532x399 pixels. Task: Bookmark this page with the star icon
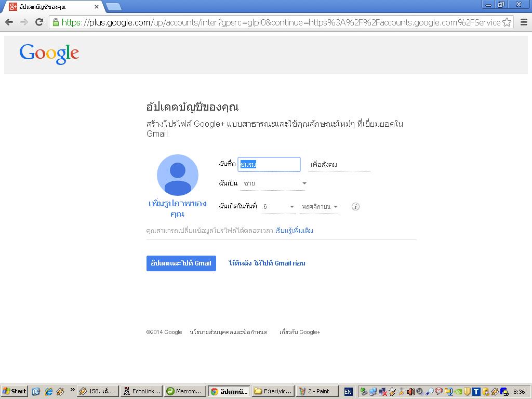[x=507, y=22]
